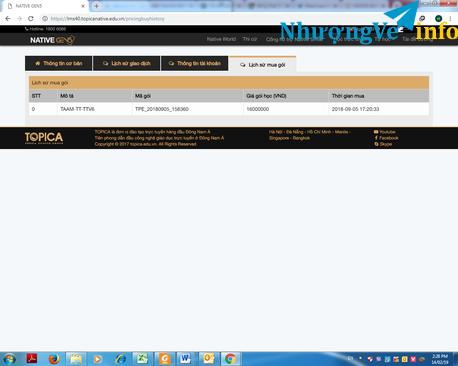Open the Windows Start button
The height and width of the screenshot is (366, 458).
pyautogui.click(x=9, y=359)
